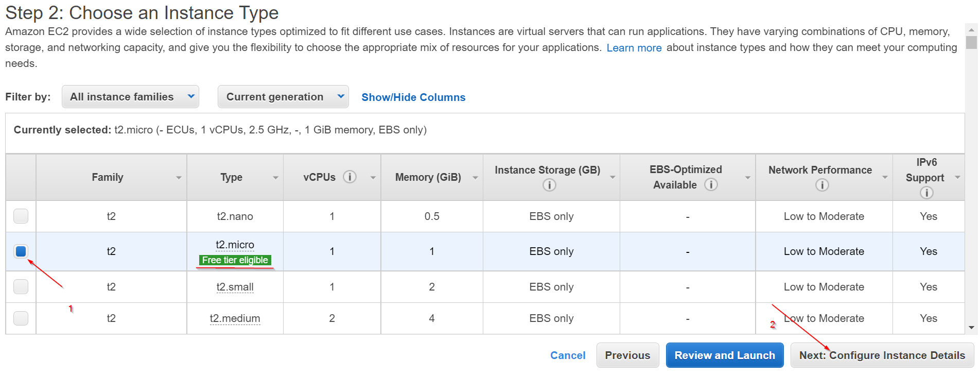Go back with the Previous button
Screen dimensions: 980x375
627,355
